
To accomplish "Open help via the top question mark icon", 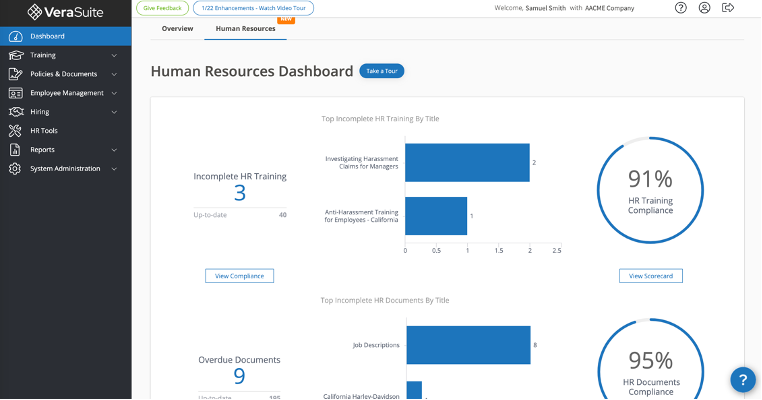I will click(x=681, y=8).
